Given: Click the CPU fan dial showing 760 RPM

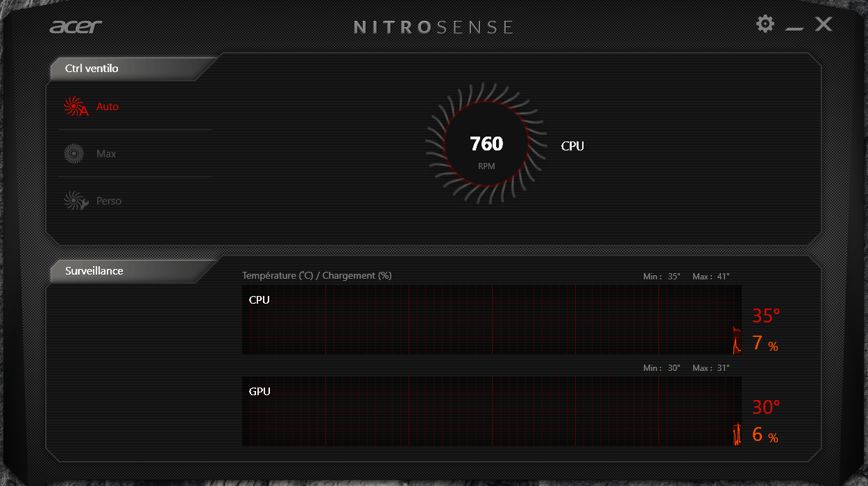Looking at the screenshot, I should pos(486,144).
